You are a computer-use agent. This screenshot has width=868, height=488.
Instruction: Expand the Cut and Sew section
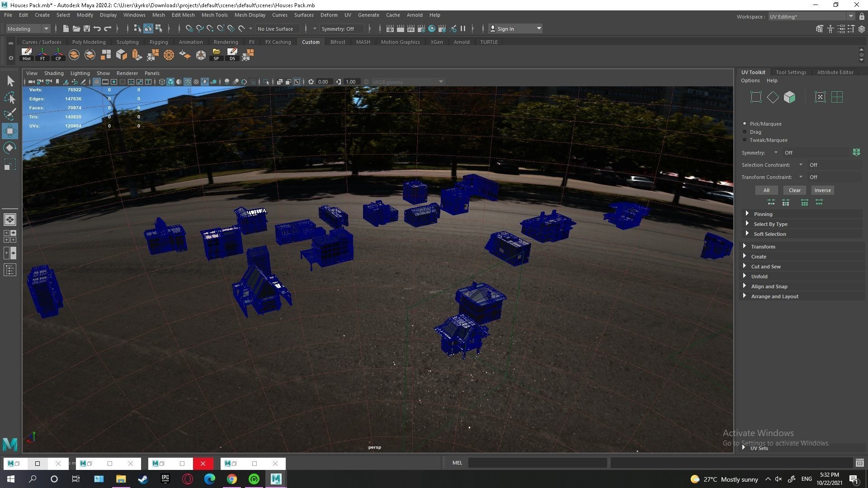(765, 267)
